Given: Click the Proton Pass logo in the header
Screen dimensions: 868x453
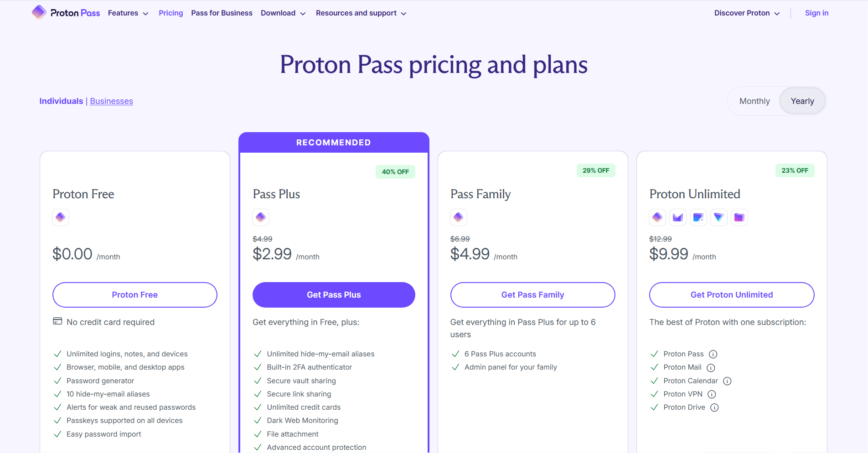Looking at the screenshot, I should pyautogui.click(x=66, y=13).
